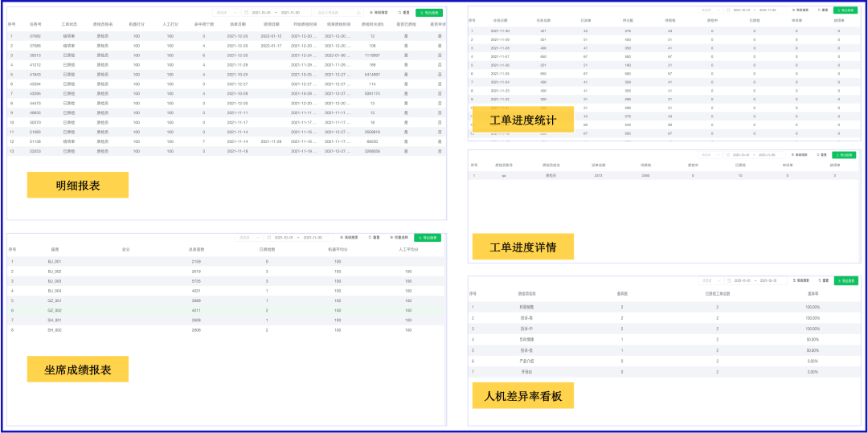Open 高级搜索 in the 坐席成绩报表 panel
Image resolution: width=868 pixels, height=433 pixels.
(348, 237)
